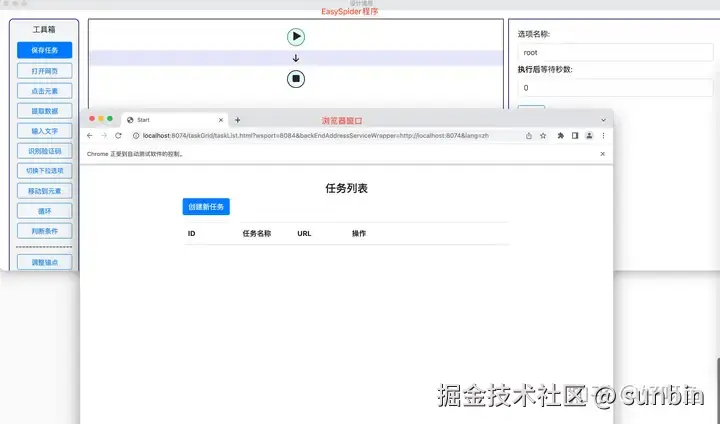Click the 任务列表 heading
The image size is (720, 424).
click(x=346, y=188)
